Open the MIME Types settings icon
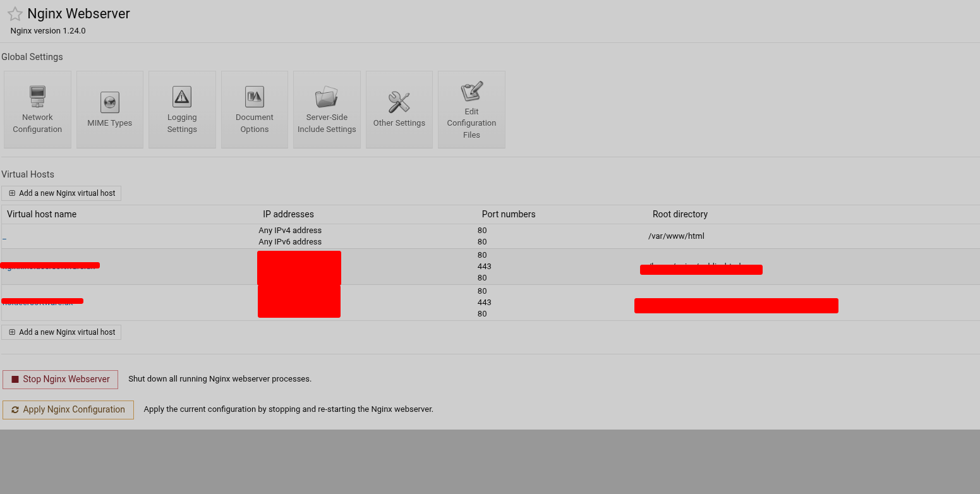Image resolution: width=980 pixels, height=494 pixels. (x=110, y=109)
